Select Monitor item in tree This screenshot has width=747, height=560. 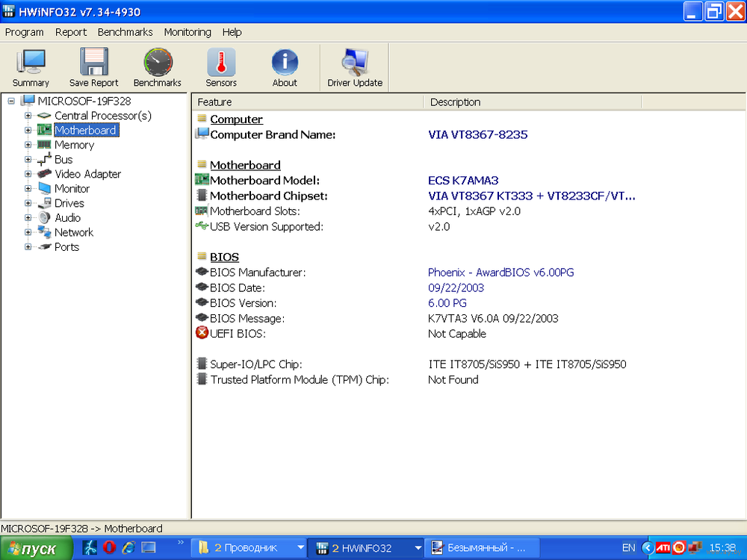click(x=72, y=189)
